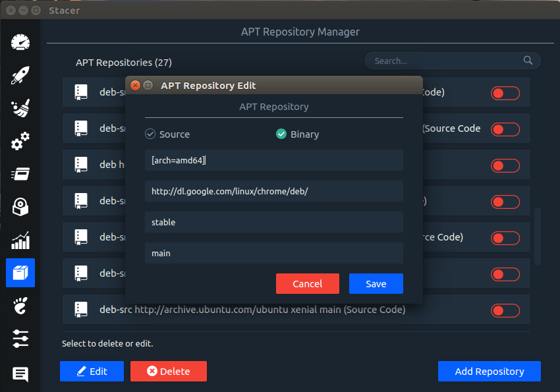560x392 pixels.
Task: Save the repository edits
Action: 376,284
